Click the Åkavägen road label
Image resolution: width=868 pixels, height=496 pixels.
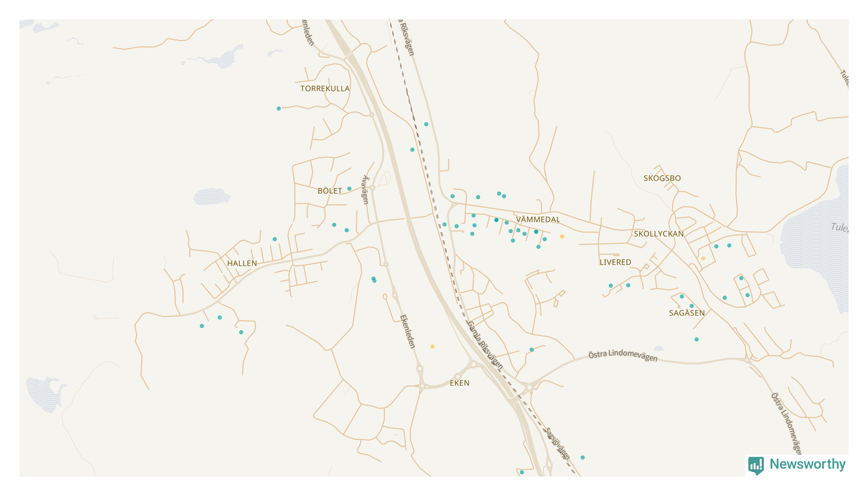[365, 189]
